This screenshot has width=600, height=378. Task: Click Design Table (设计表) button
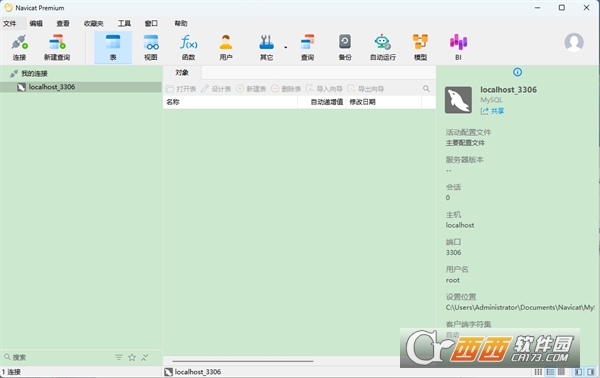[x=216, y=89]
